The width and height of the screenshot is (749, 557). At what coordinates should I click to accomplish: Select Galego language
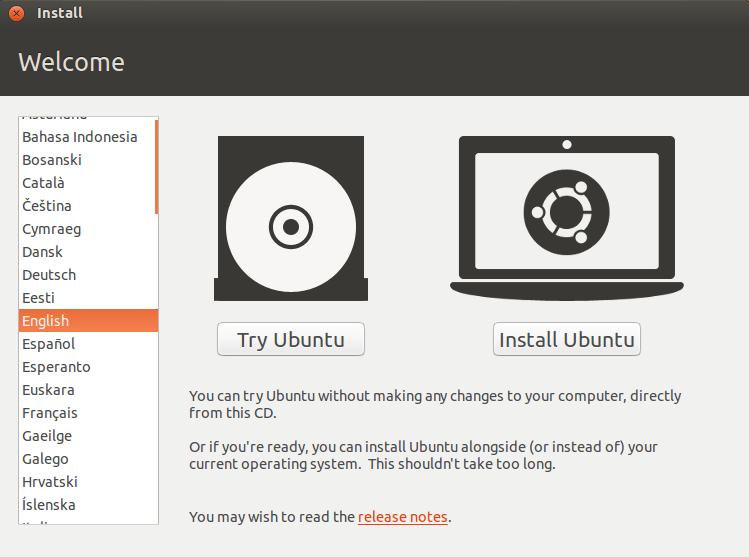coord(88,459)
